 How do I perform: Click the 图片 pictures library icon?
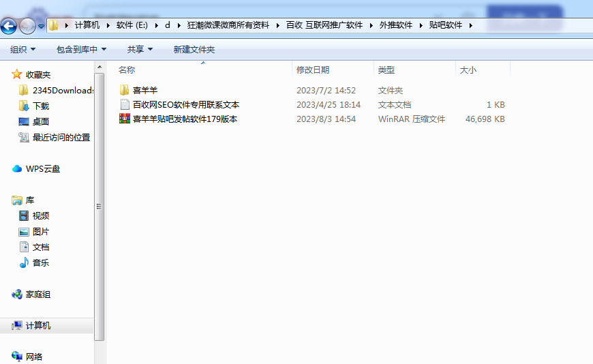pos(24,232)
